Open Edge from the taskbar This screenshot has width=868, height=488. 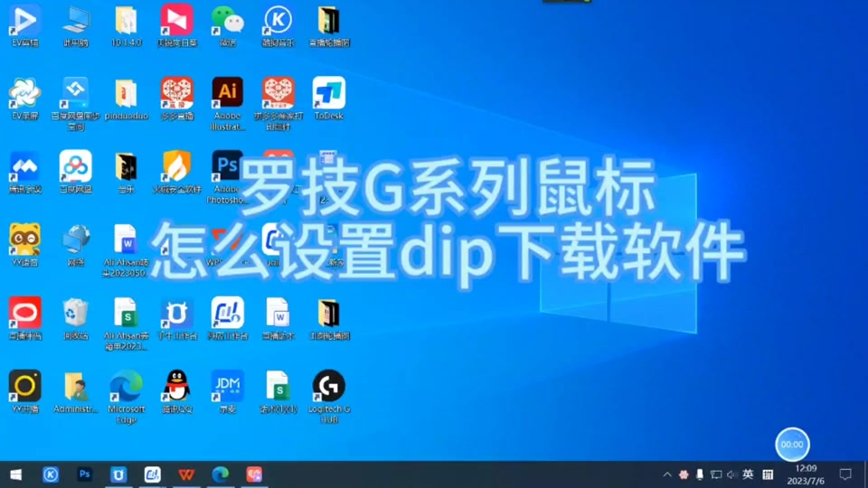point(221,474)
